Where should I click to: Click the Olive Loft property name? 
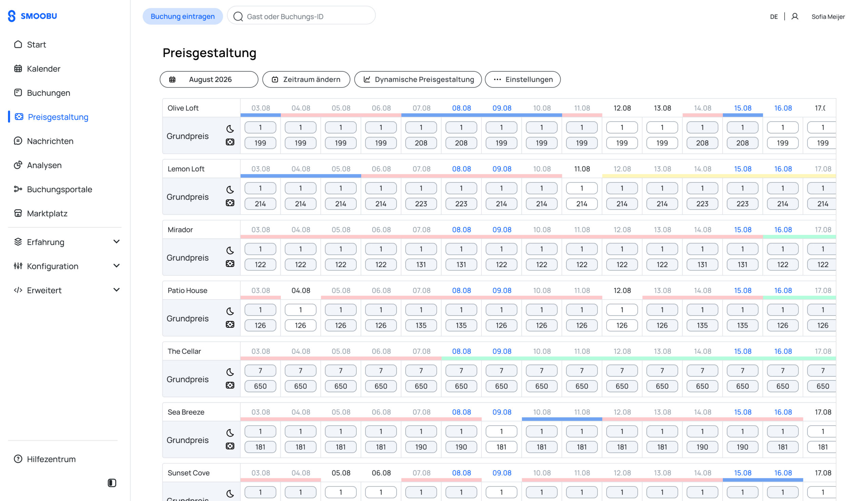(183, 108)
